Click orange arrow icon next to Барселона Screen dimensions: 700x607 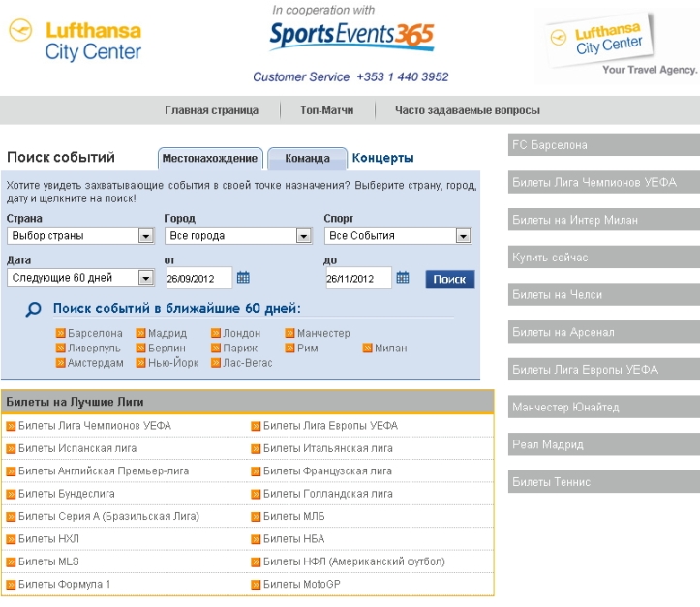pyautogui.click(x=60, y=333)
